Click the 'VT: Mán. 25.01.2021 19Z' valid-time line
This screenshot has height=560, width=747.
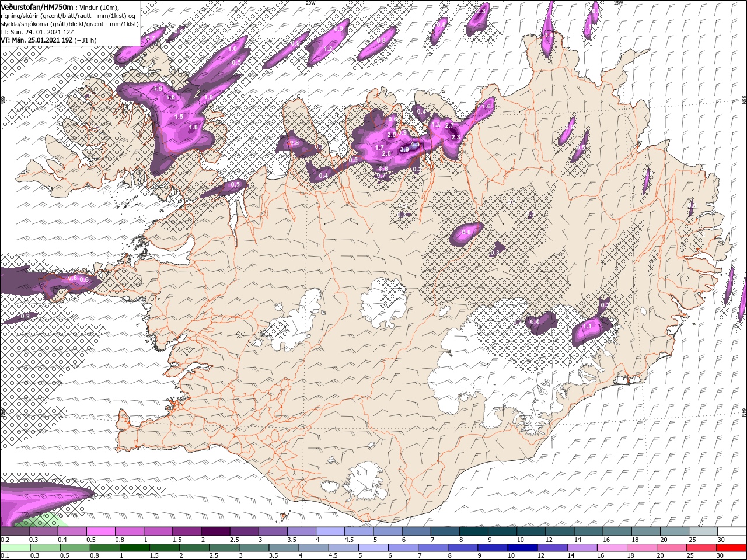(48, 40)
